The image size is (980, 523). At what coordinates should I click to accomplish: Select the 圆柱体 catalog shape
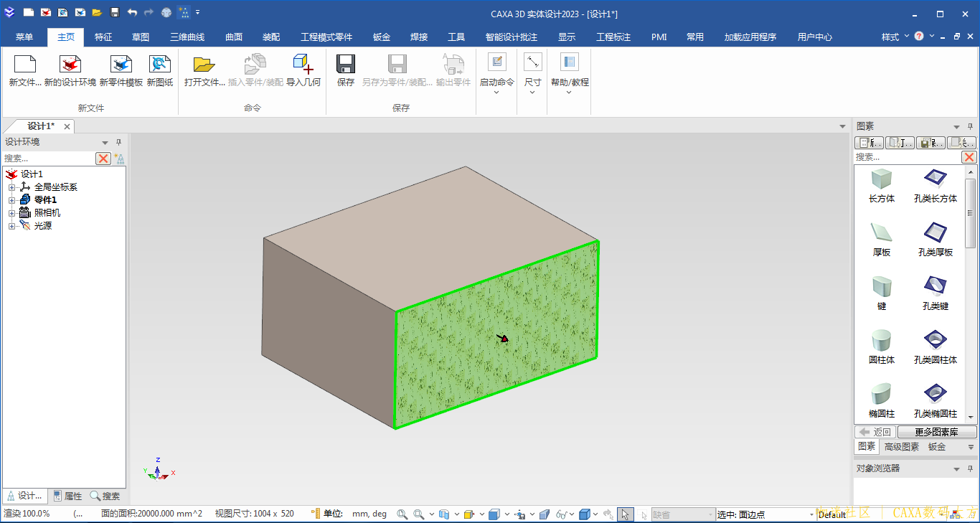click(x=882, y=347)
